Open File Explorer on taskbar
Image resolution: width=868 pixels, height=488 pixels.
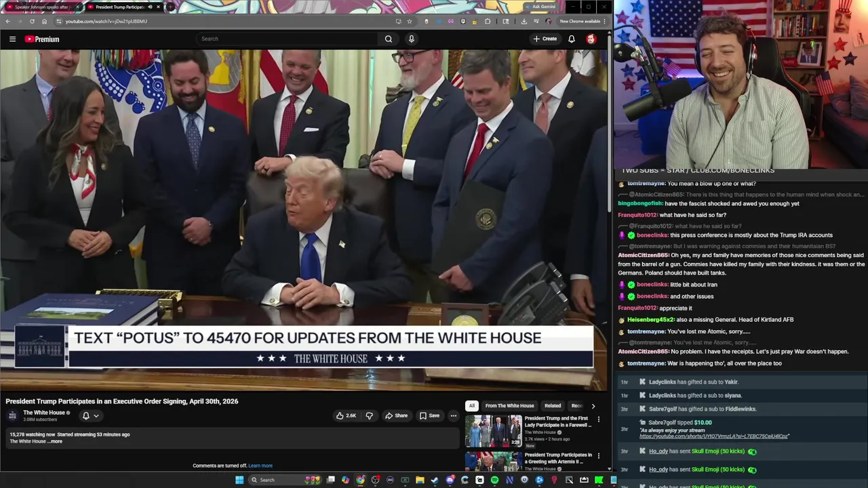[420, 480]
